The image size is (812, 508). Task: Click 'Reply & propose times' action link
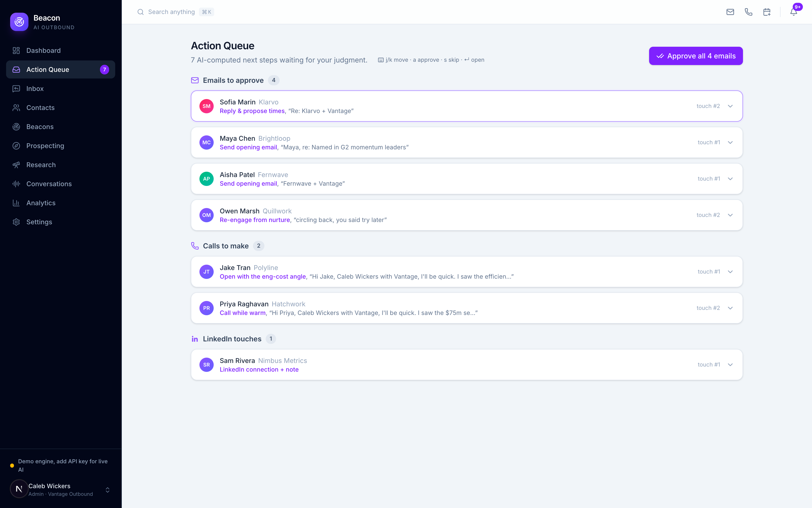(252, 111)
